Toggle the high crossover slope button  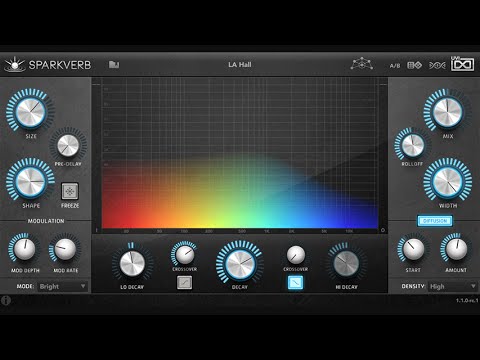[295, 282]
